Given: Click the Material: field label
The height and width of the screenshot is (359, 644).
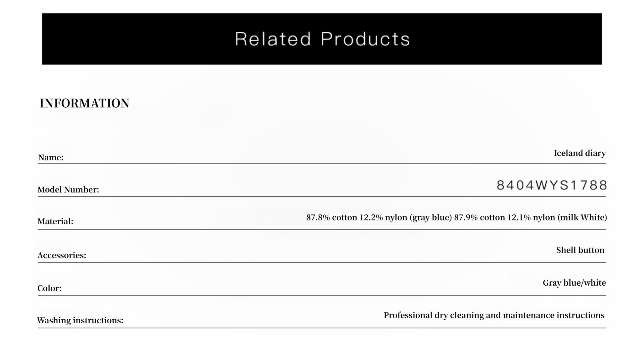Looking at the screenshot, I should coord(55,221).
